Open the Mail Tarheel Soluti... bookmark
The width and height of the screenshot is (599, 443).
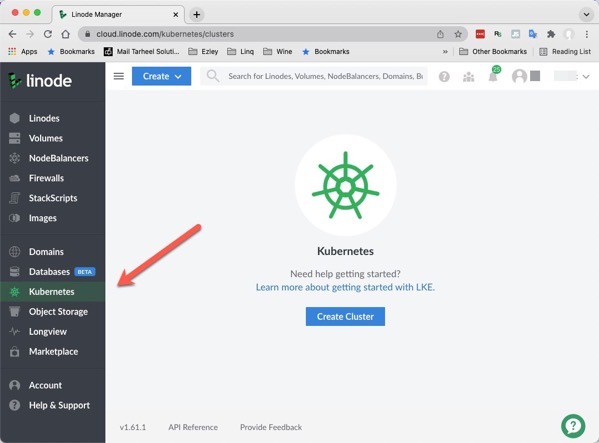point(142,52)
